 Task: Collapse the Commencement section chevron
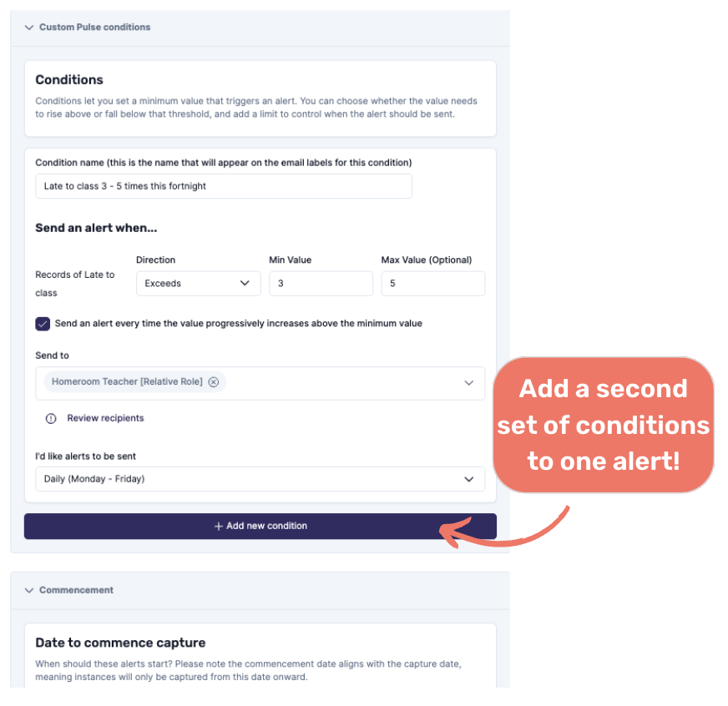(29, 590)
